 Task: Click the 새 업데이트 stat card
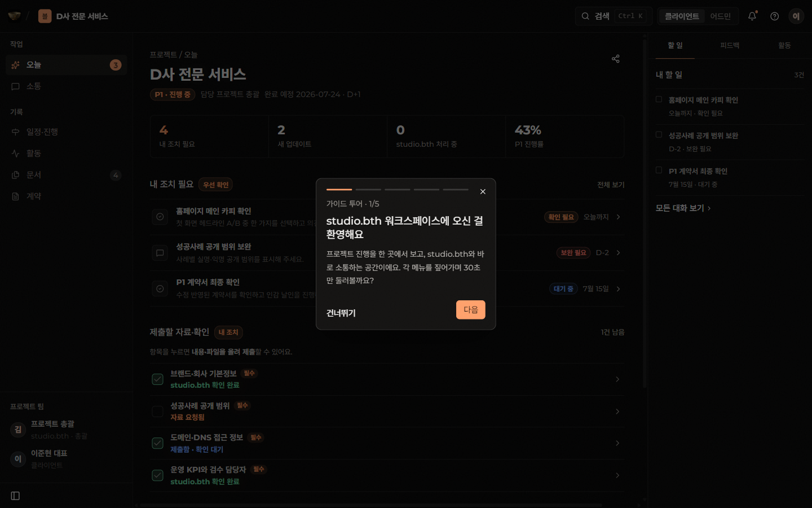(x=328, y=137)
